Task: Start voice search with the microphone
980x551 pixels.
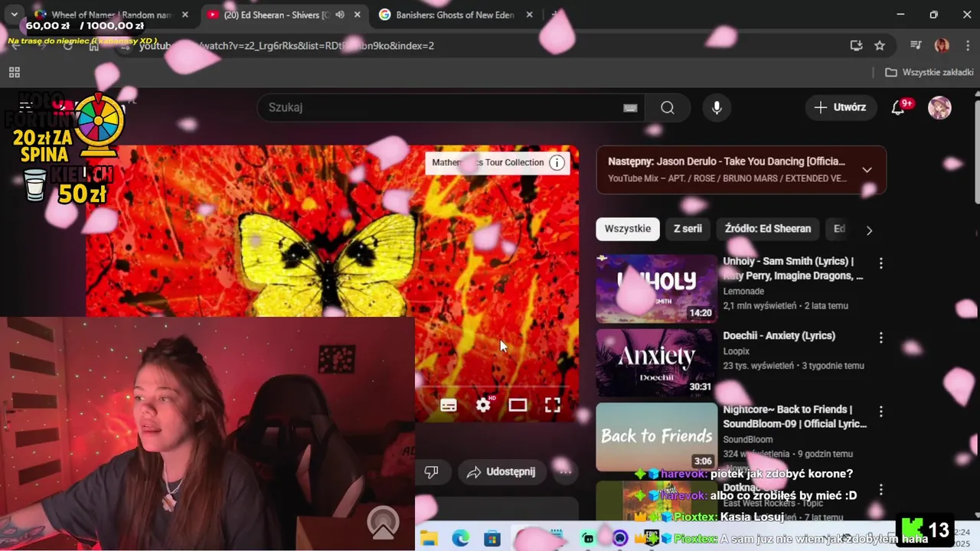Action: 717,107
